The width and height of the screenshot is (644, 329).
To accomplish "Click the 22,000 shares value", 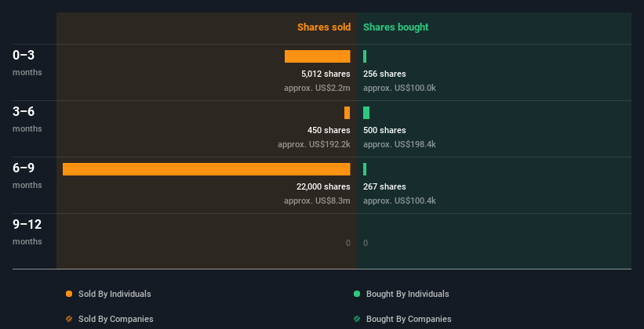I will [323, 186].
